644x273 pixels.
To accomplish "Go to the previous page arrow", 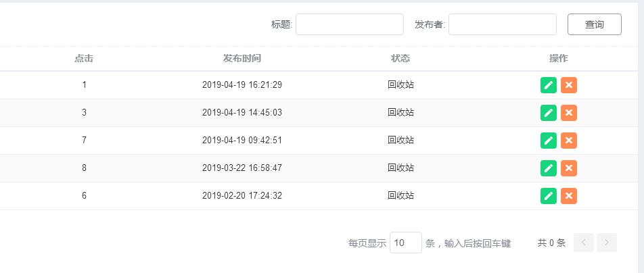I will coord(584,243).
